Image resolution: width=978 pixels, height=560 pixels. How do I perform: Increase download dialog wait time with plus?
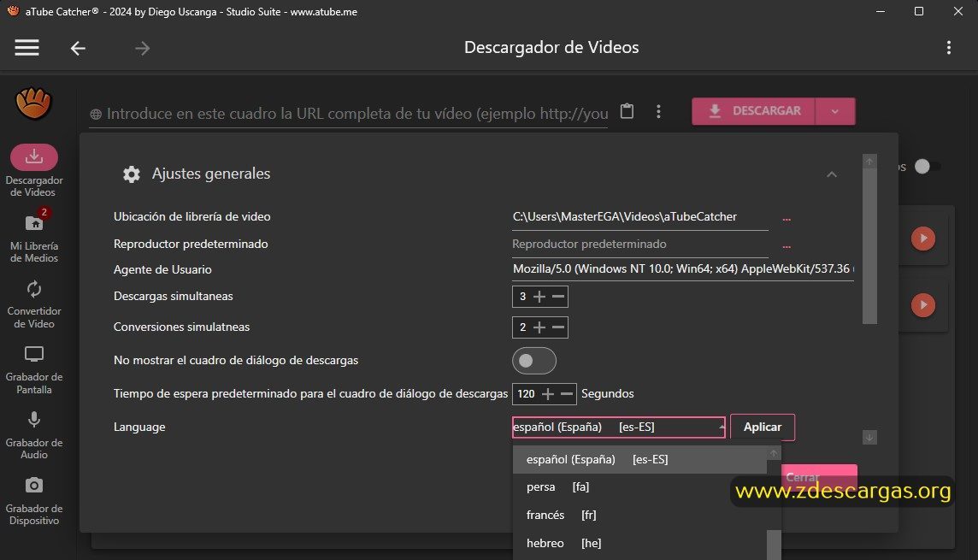[x=548, y=393]
